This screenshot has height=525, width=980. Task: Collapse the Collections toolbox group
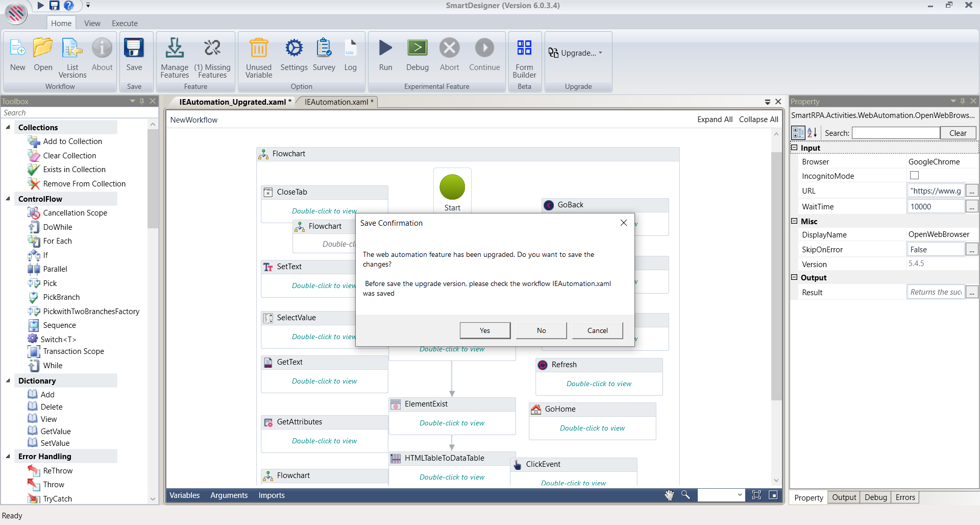[8, 127]
